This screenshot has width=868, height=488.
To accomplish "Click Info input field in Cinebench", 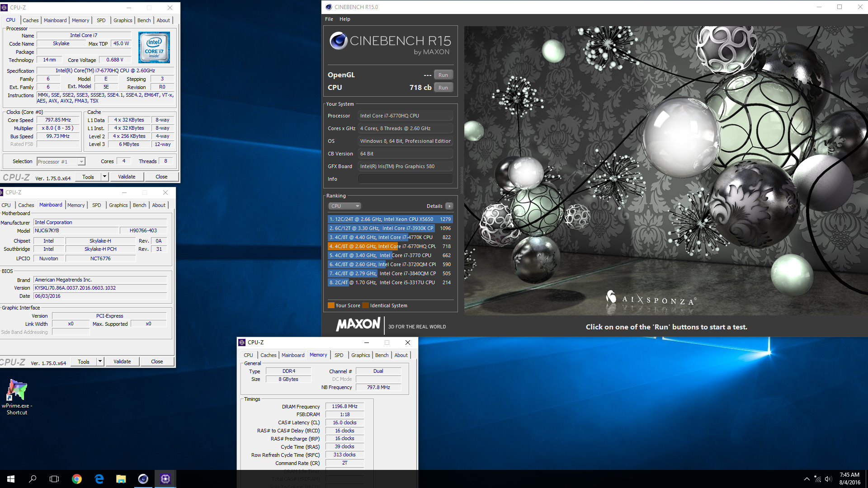I will click(x=406, y=179).
